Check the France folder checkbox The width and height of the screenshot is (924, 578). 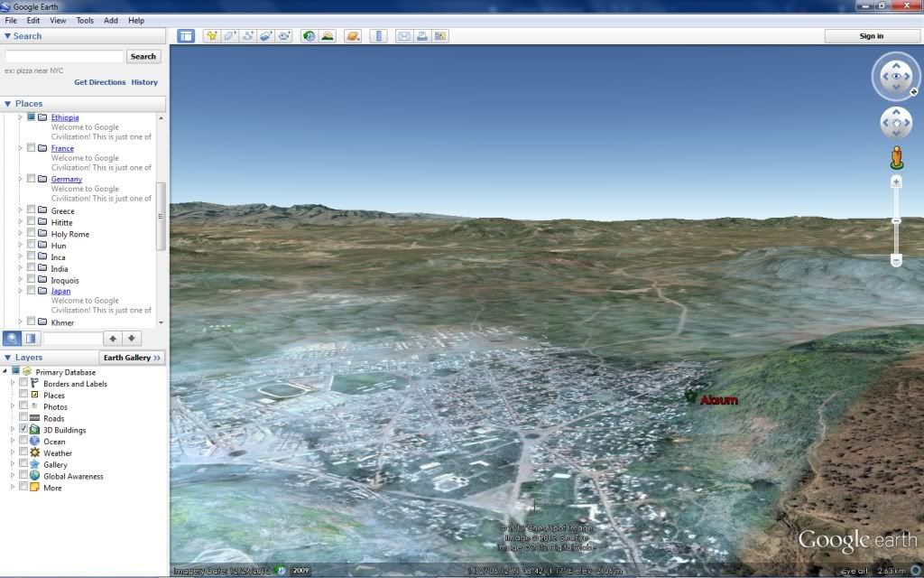(32, 147)
